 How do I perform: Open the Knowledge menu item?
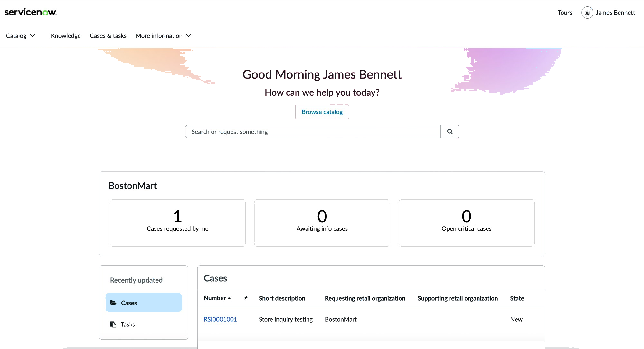[66, 36]
